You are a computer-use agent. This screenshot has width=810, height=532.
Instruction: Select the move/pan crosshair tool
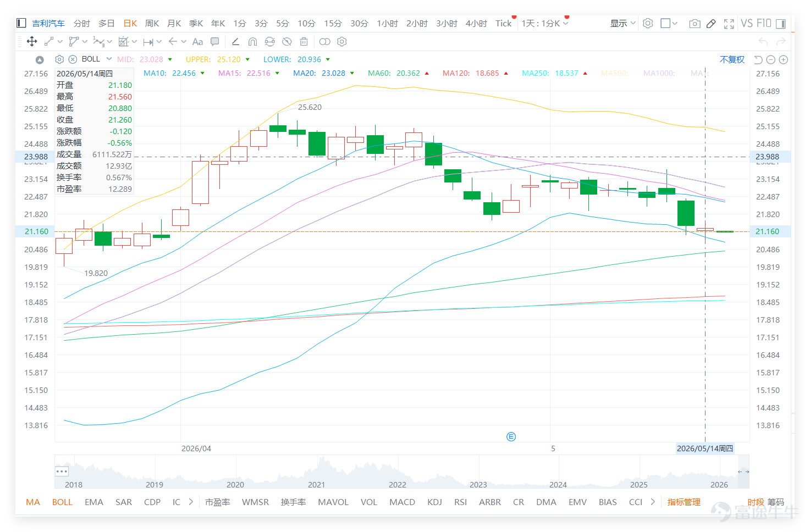coord(32,41)
